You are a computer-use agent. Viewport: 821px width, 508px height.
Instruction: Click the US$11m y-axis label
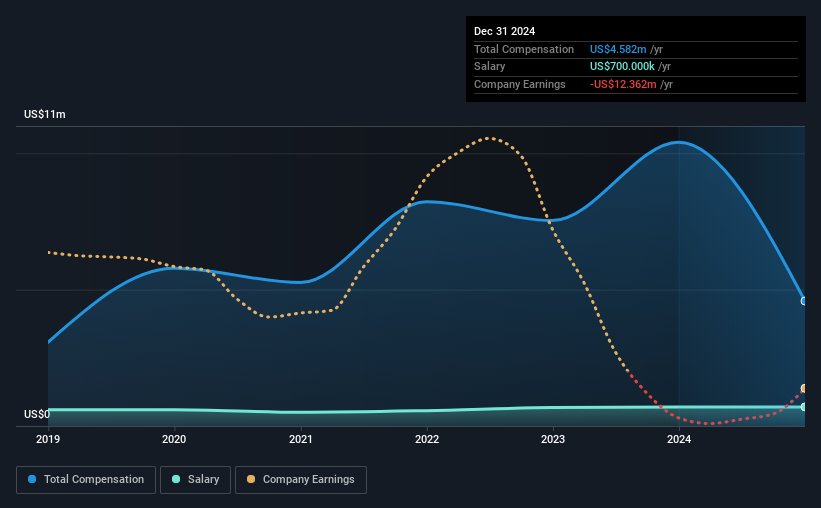(x=45, y=114)
